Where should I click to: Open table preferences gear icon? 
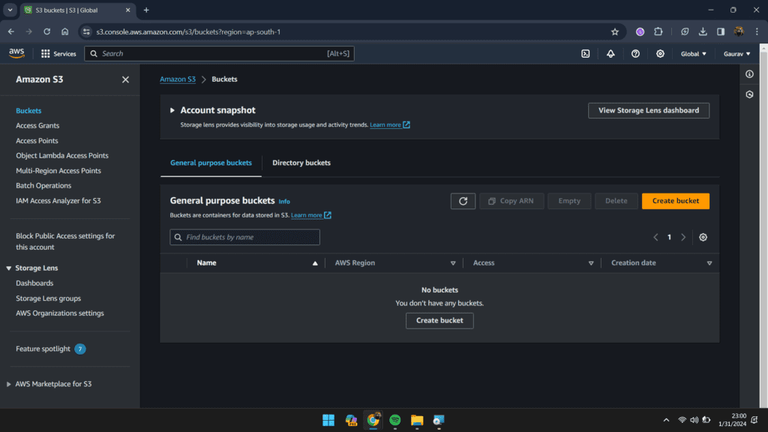point(703,237)
